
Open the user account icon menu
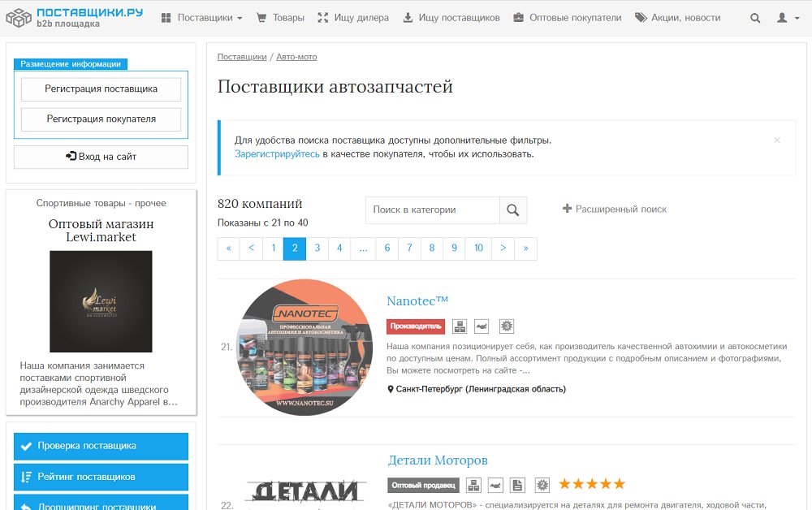tap(788, 18)
